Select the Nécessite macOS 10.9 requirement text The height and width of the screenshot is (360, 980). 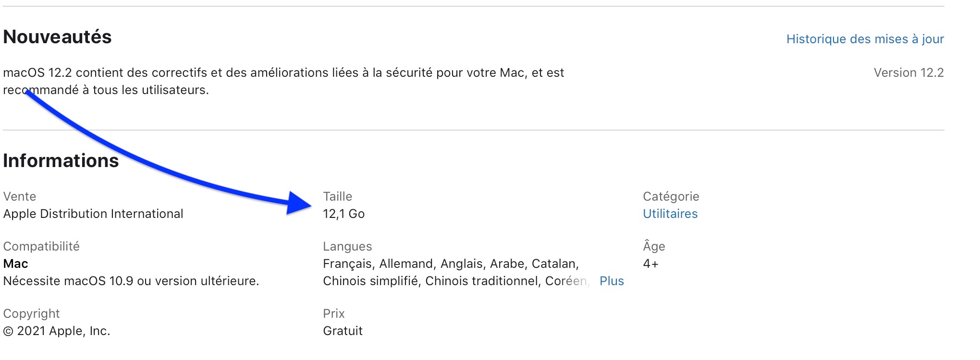(x=131, y=281)
